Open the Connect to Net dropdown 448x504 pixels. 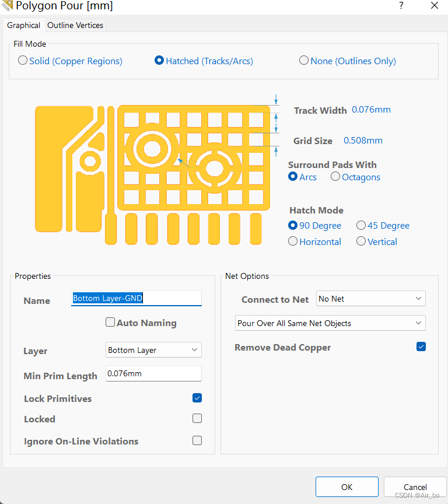pos(371,299)
